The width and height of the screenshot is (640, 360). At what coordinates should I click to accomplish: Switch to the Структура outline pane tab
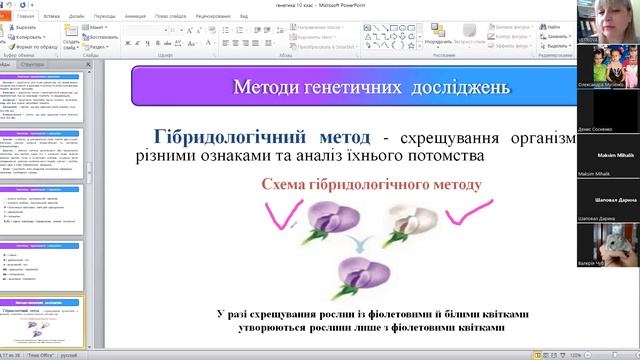click(x=32, y=64)
